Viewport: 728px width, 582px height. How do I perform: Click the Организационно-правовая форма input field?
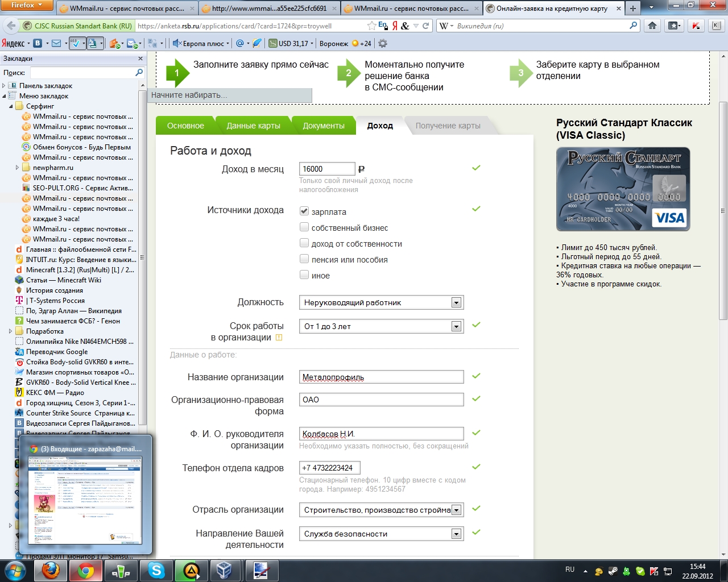(x=382, y=400)
